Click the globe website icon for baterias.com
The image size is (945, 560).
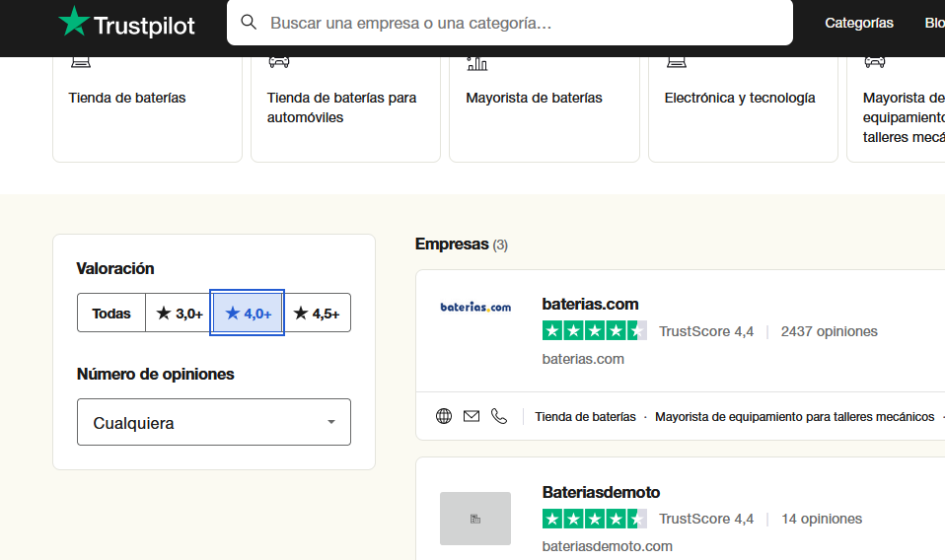(x=444, y=416)
